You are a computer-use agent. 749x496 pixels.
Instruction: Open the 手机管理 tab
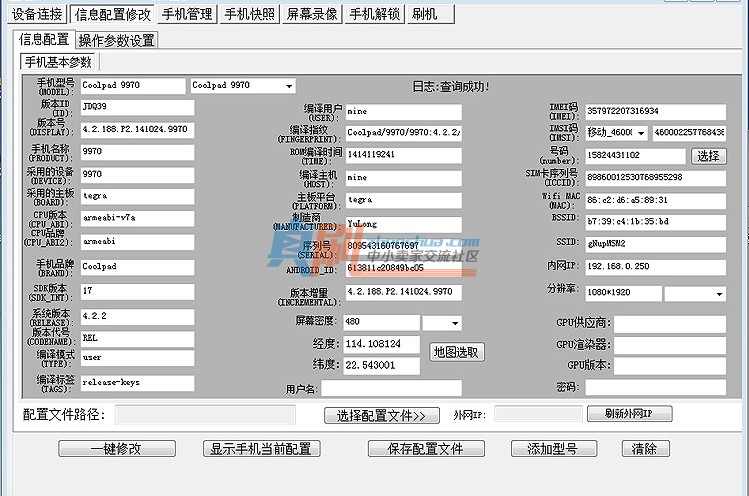[x=187, y=14]
